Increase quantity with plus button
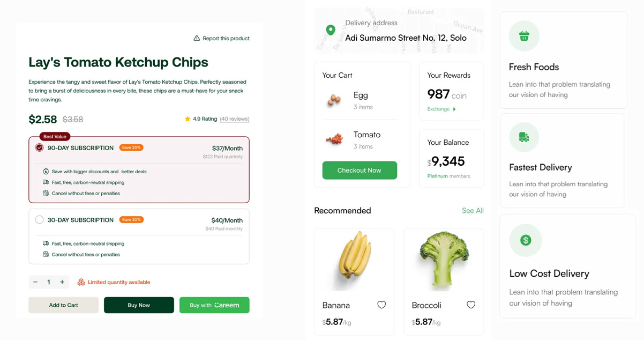This screenshot has width=644, height=340. pyautogui.click(x=62, y=282)
